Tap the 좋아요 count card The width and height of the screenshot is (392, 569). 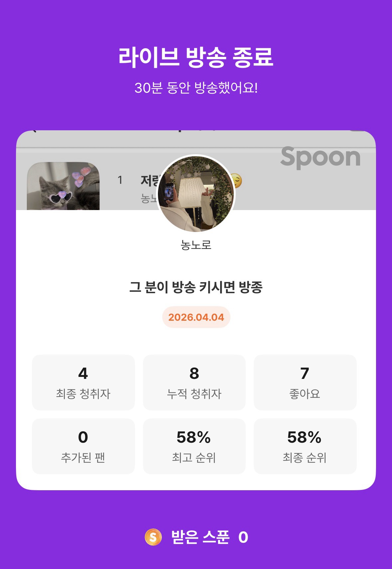[305, 382]
